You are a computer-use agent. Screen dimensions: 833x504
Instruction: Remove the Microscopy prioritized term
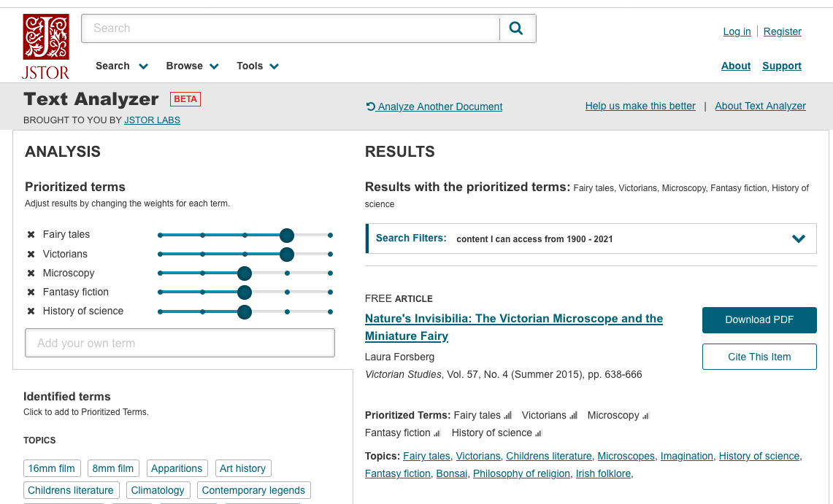click(x=31, y=274)
